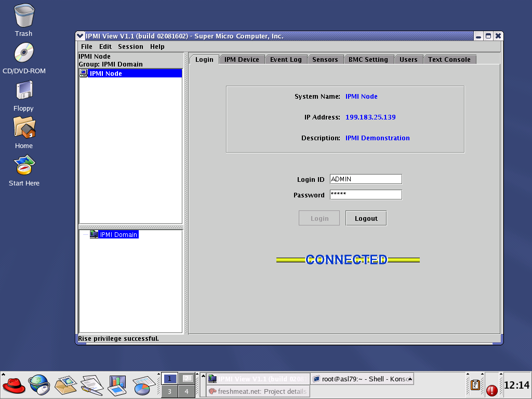The height and width of the screenshot is (399, 532).
Task: Open the File menu
Action: (x=87, y=46)
